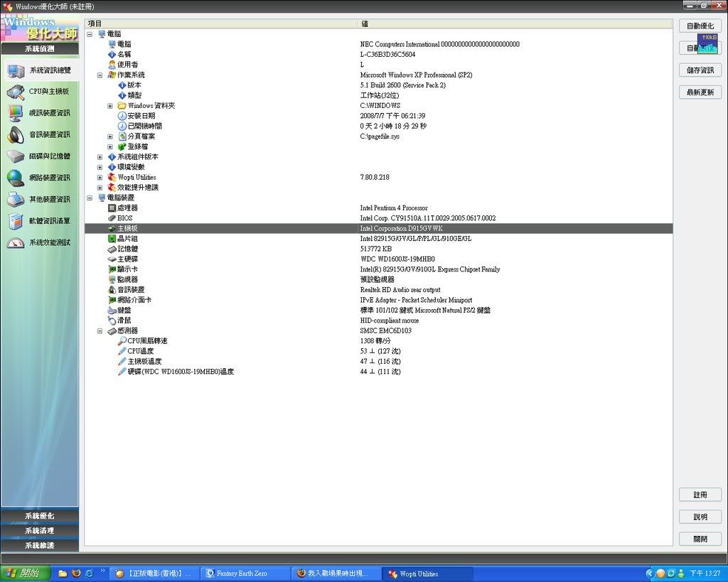Select the CPU風扇轉速 fan speed icon
The image size is (728, 582).
tap(122, 340)
